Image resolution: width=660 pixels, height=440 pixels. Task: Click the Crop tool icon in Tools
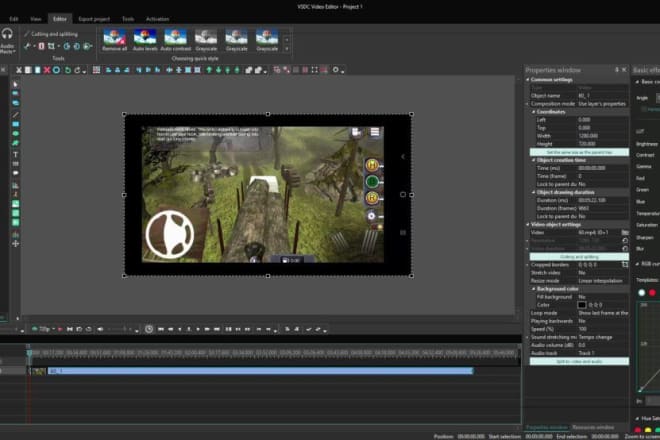pyautogui.click(x=51, y=46)
